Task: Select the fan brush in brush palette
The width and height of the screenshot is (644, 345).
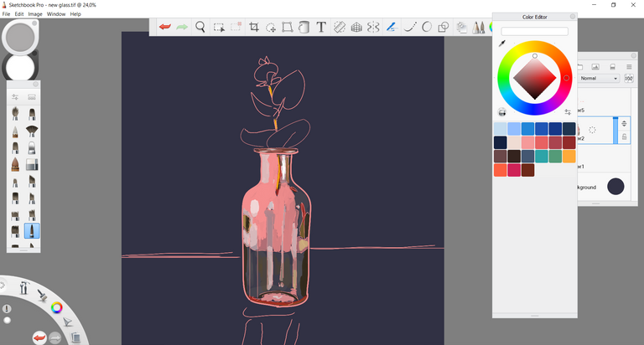Action: coord(32,131)
